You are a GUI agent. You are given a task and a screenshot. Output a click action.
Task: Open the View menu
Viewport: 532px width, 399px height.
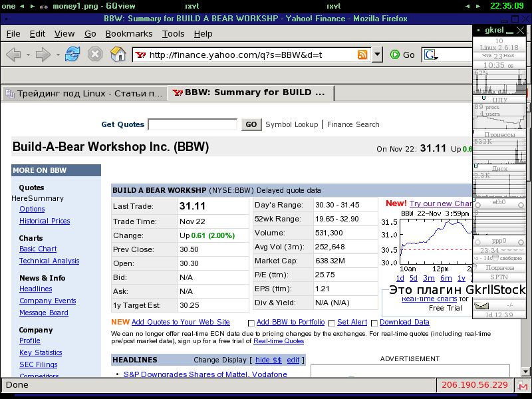point(65,34)
